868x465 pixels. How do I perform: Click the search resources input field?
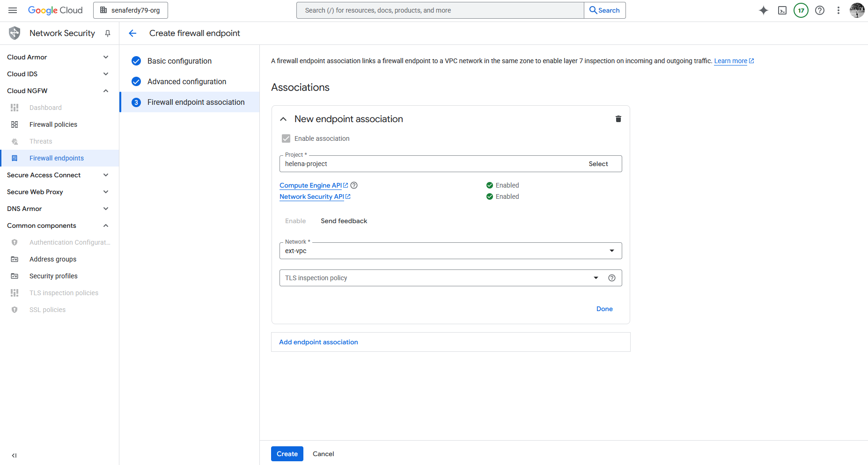point(440,10)
